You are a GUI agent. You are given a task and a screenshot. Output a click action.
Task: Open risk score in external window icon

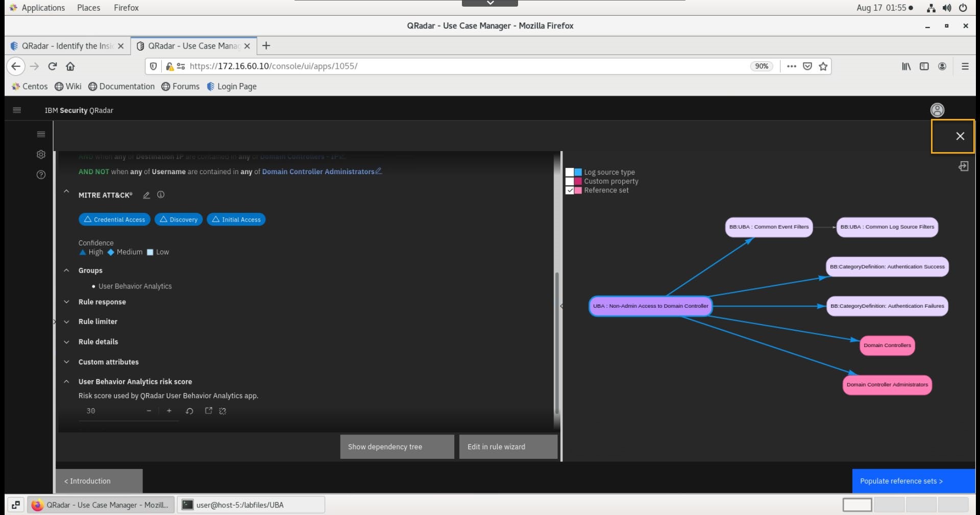coord(208,410)
